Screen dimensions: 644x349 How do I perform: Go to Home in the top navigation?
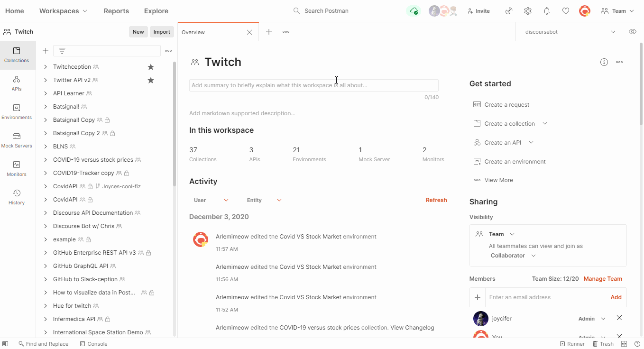pyautogui.click(x=14, y=11)
